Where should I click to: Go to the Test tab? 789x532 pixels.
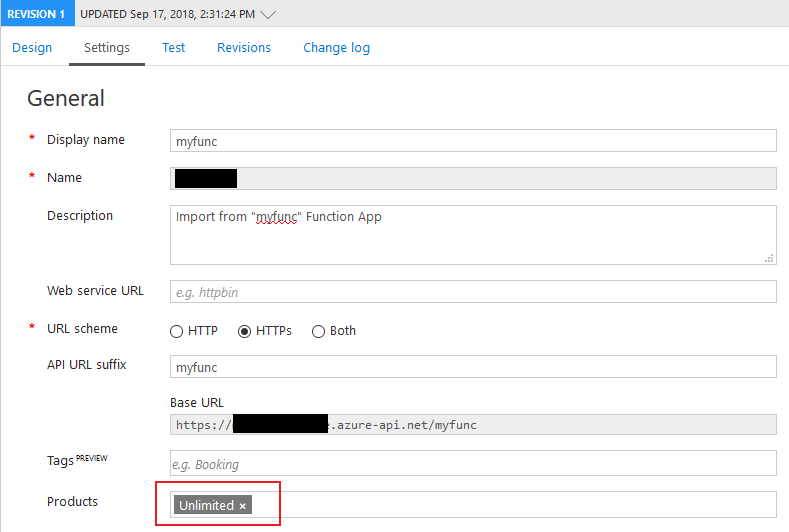(x=174, y=47)
